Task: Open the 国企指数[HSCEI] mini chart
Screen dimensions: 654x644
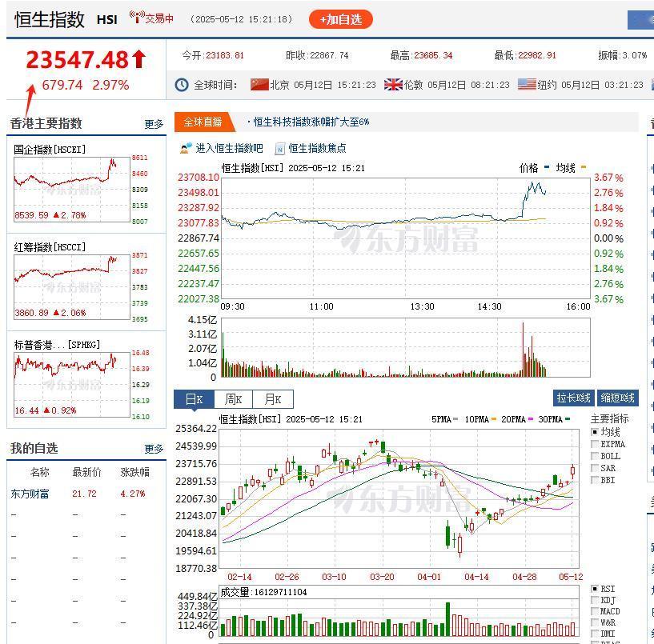Action: (x=72, y=190)
